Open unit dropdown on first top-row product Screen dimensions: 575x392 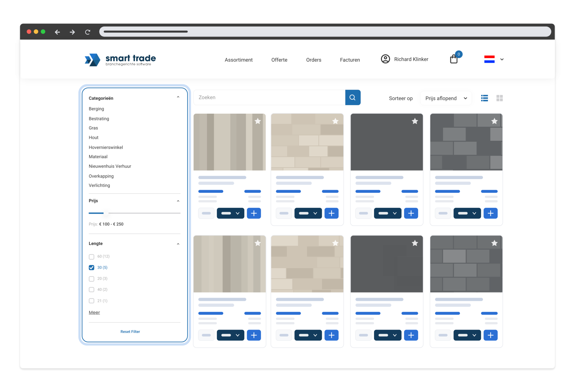231,213
